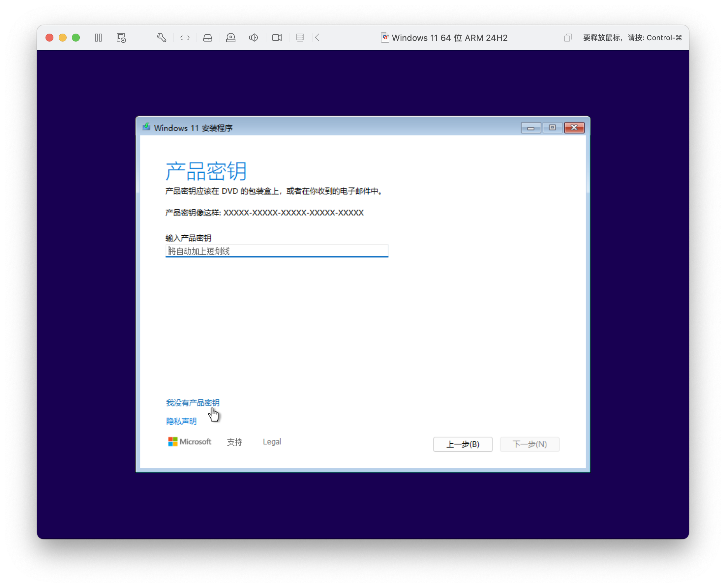Click the hard disk device icon
The width and height of the screenshot is (726, 588).
click(208, 38)
